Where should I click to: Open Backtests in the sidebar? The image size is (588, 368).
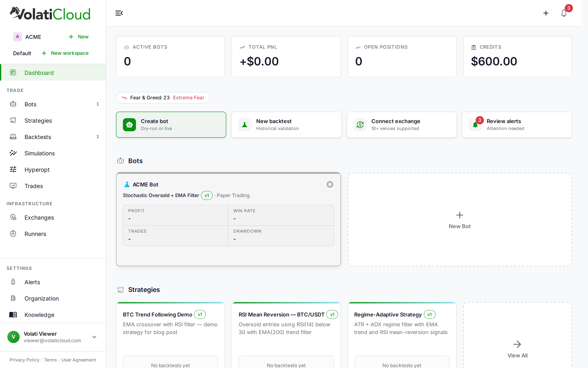53,137
